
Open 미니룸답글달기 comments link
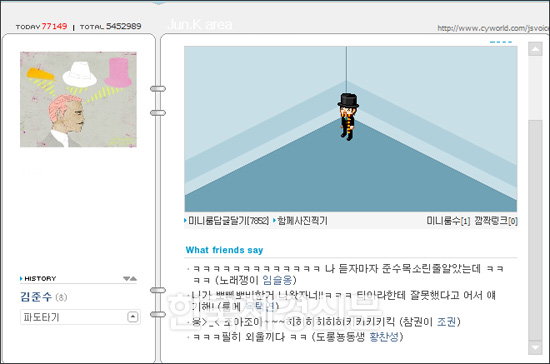coord(227,221)
